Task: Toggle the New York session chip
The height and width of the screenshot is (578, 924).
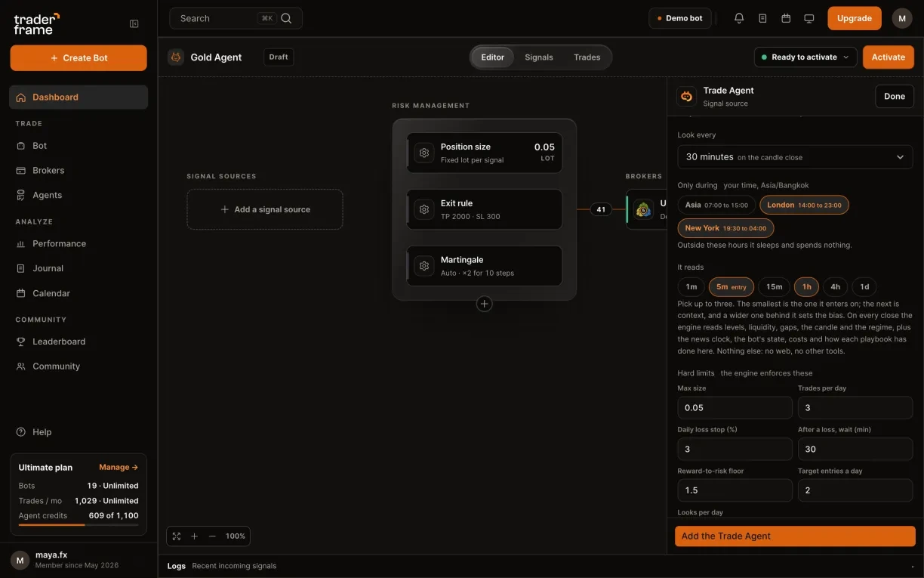Action: (x=725, y=228)
